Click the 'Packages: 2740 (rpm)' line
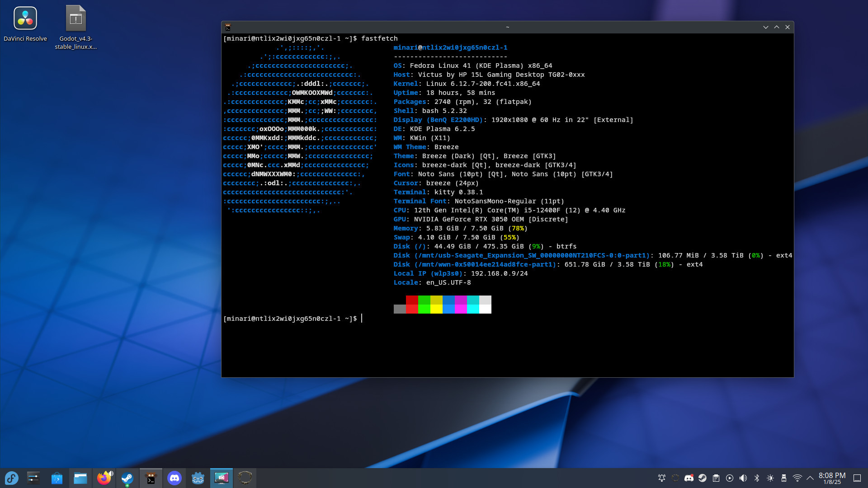This screenshot has width=868, height=488. [x=462, y=102]
